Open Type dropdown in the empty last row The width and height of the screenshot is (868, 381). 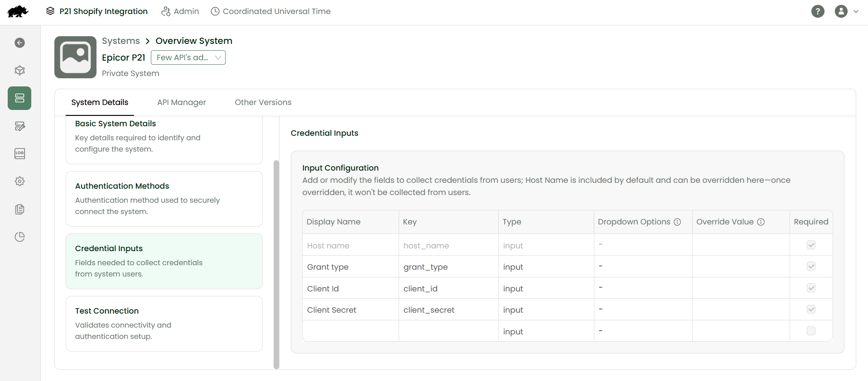pyautogui.click(x=545, y=332)
